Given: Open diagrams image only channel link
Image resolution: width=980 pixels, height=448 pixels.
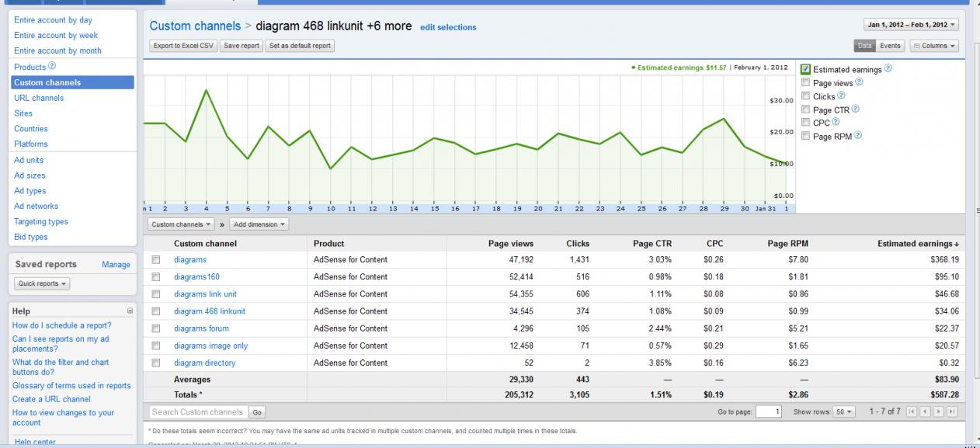Looking at the screenshot, I should 211,346.
